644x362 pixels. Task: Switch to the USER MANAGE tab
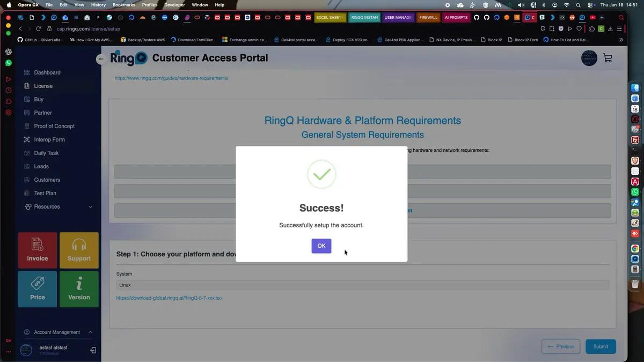398,18
